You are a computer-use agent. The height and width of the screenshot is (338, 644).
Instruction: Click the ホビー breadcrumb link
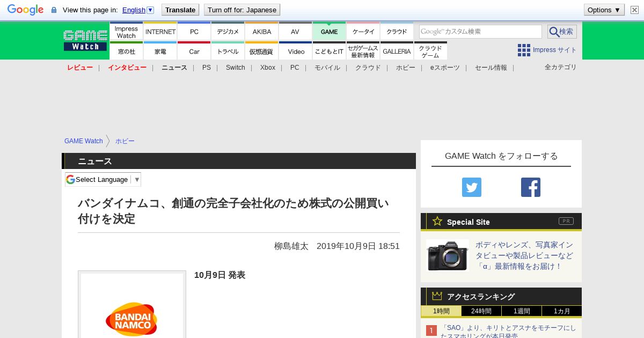click(x=125, y=141)
